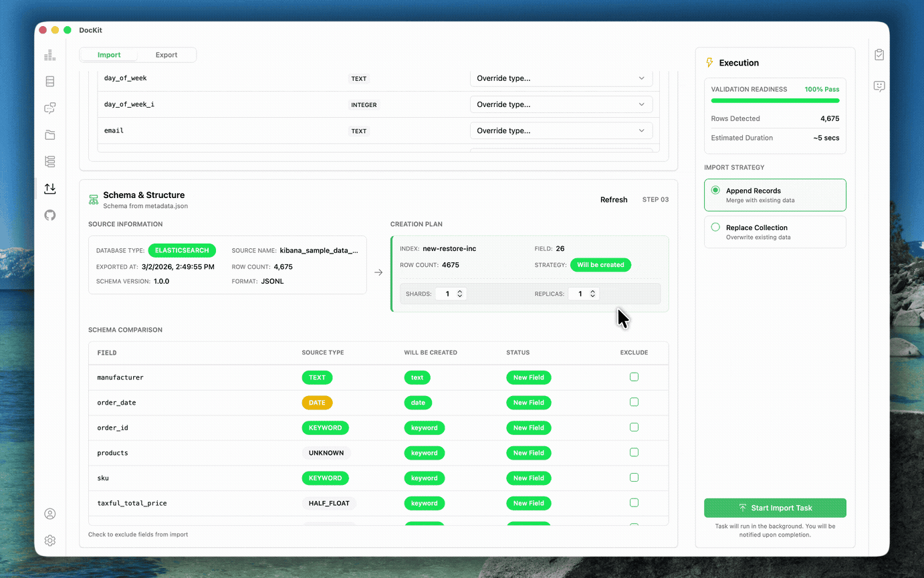Open the GitHub sidebar icon
924x578 pixels.
click(49, 215)
